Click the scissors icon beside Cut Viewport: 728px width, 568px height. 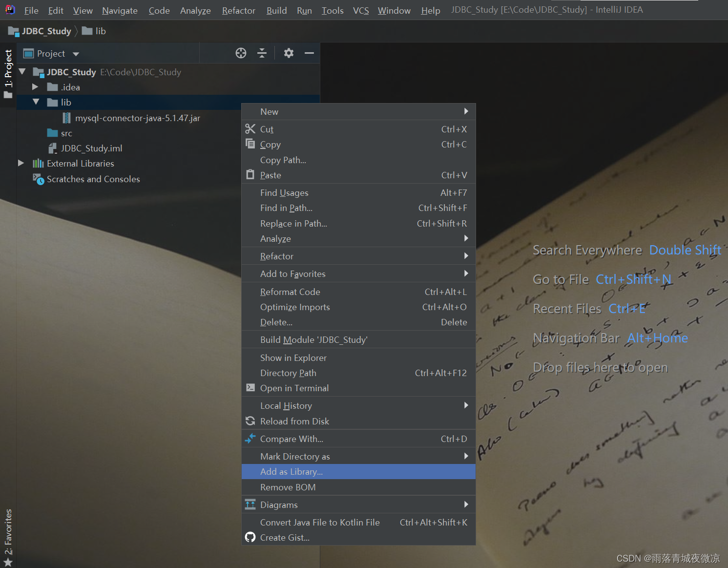[250, 129]
